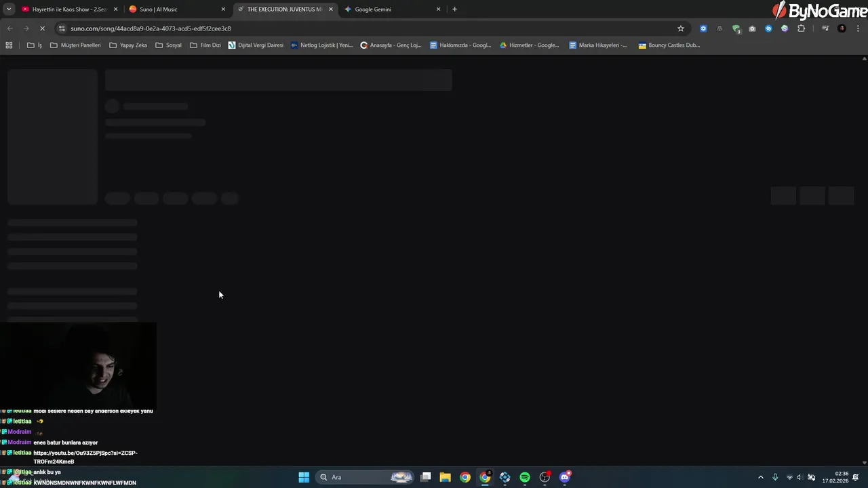Open the Netlog Lojistik bookmark
This screenshot has height=488, width=868.
coord(322,45)
